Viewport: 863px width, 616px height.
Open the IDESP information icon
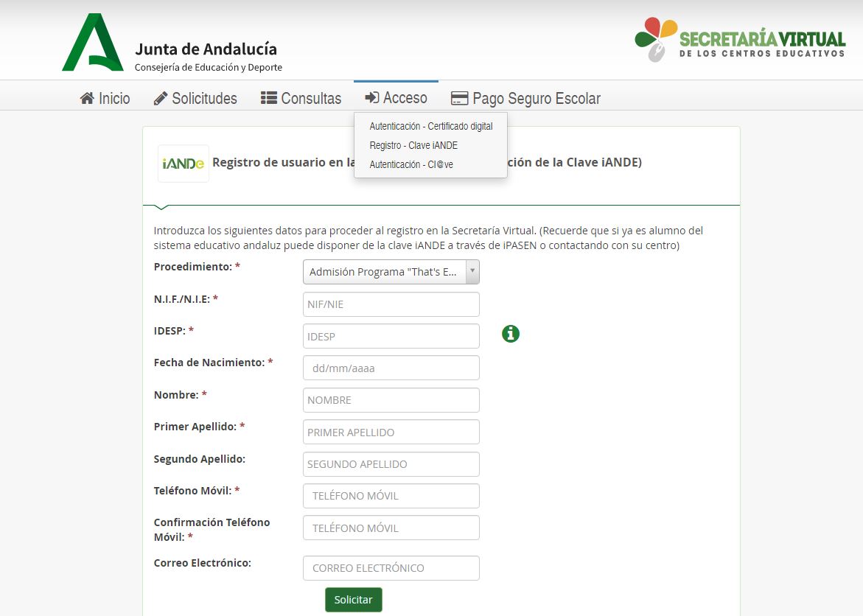point(510,334)
